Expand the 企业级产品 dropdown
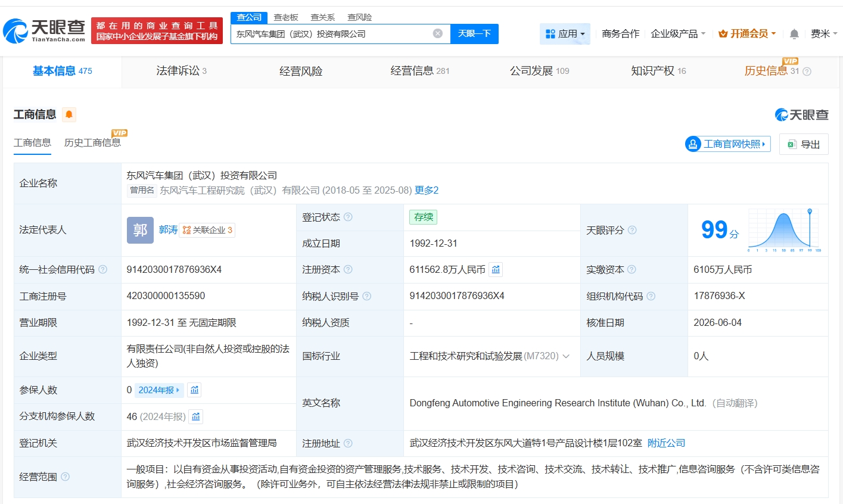Viewport: 843px width, 504px height. click(678, 34)
